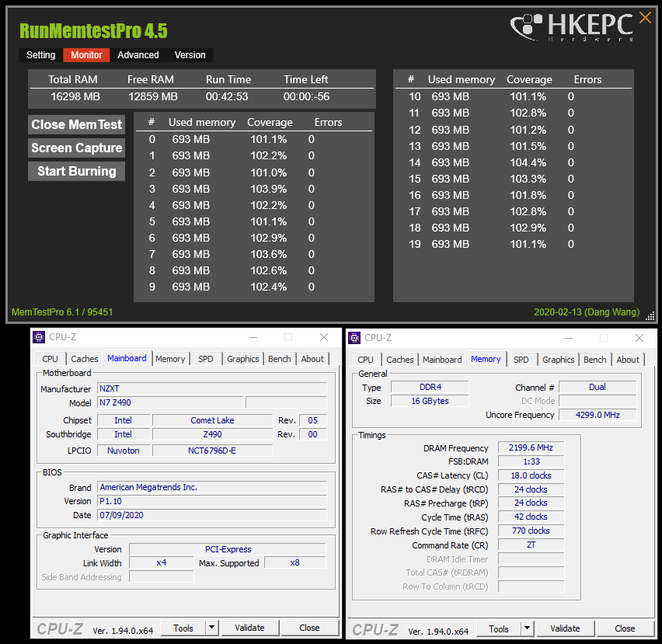Click the BIOS Version field P1.10
Image resolution: width=662 pixels, height=644 pixels.
tap(212, 501)
